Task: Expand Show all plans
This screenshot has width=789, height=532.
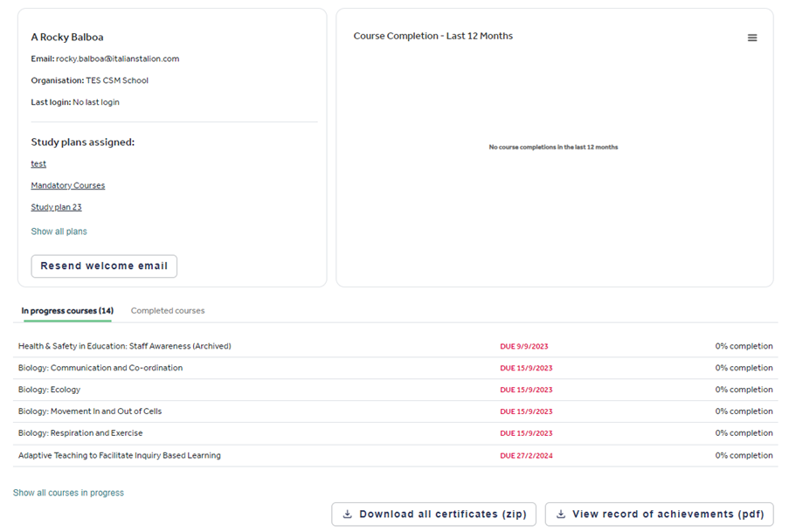Action: tap(59, 231)
